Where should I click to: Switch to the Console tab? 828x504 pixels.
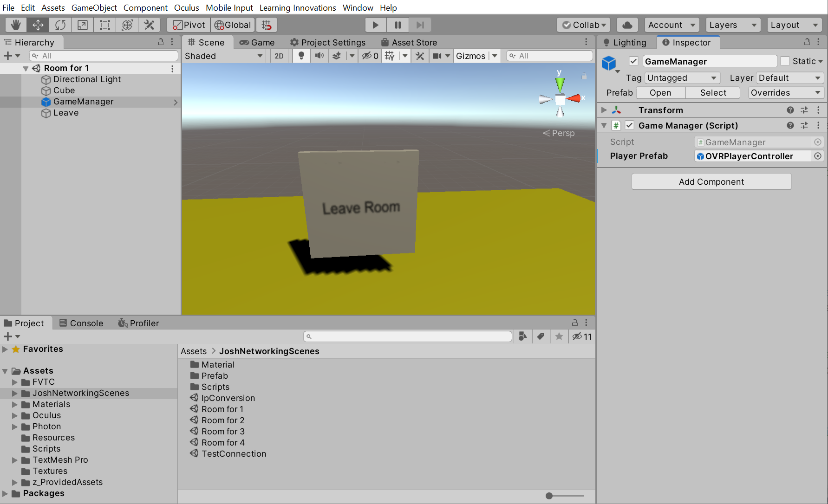[81, 323]
